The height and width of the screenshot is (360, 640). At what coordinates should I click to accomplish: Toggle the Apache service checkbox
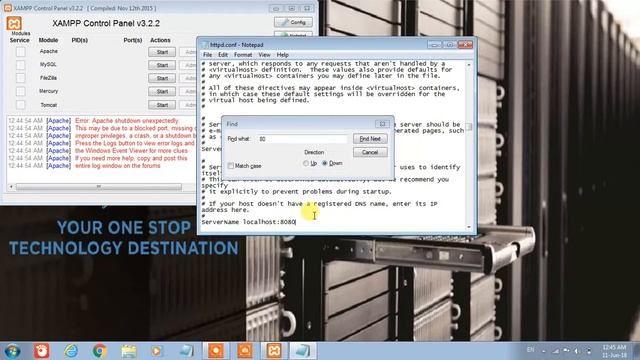pyautogui.click(x=20, y=52)
